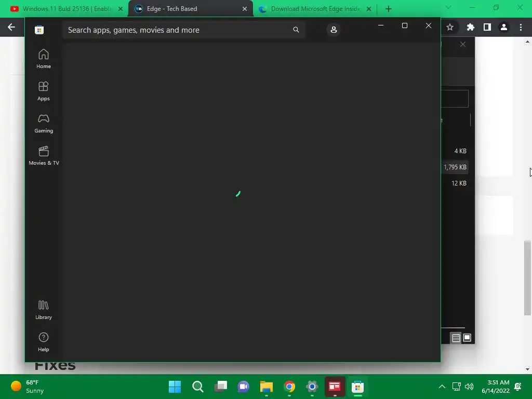532x399 pixels.
Task: Click the Microsoft Store logo icon
Action: [x=39, y=30]
